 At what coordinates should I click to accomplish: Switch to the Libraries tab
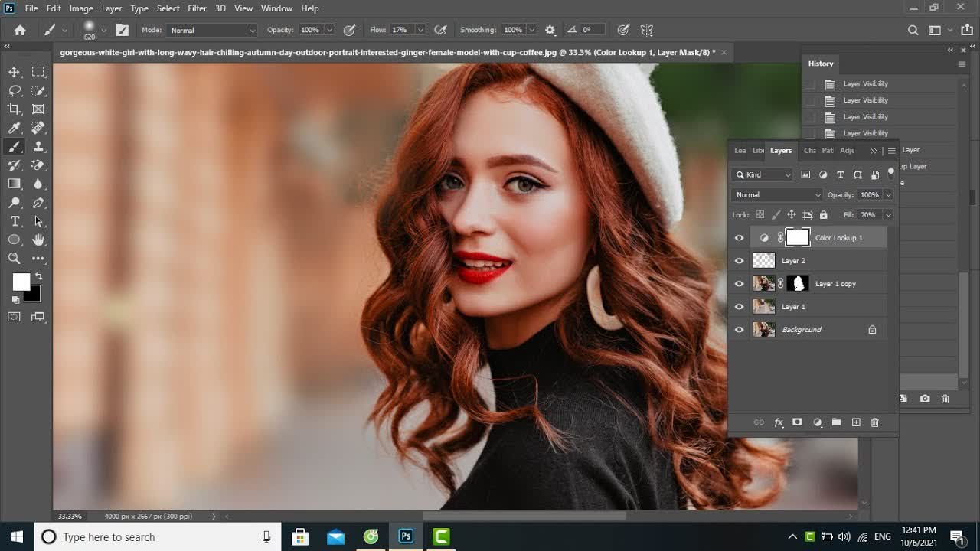[x=758, y=151]
